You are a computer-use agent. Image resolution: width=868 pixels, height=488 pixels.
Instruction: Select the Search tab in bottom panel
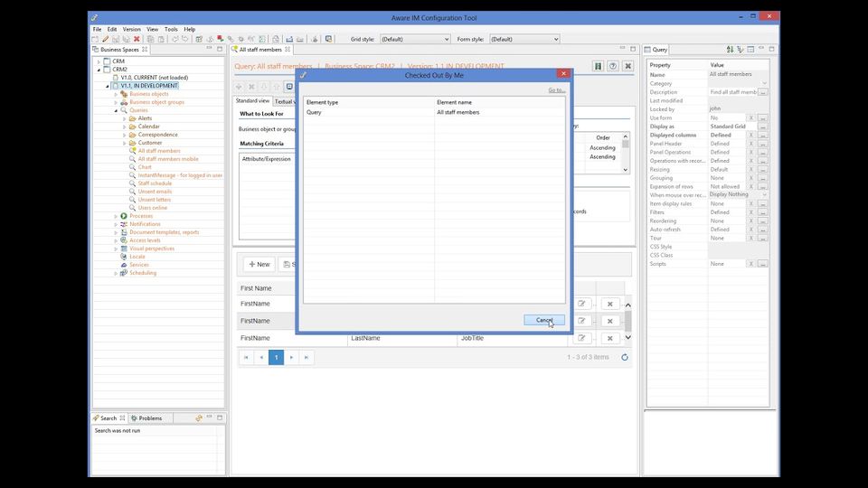coord(108,418)
